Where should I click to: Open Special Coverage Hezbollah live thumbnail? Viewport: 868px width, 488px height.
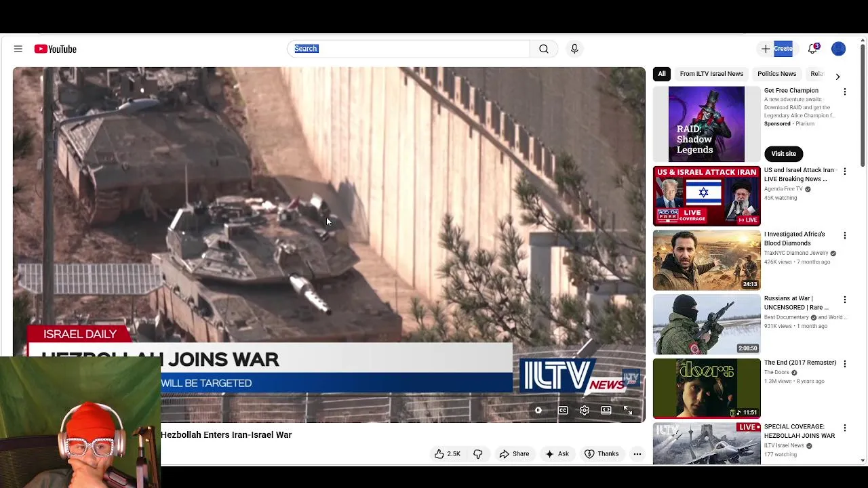[707, 444]
